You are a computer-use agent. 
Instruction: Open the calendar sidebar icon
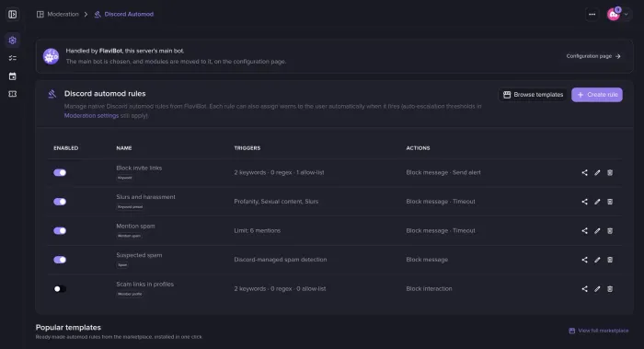tap(12, 76)
